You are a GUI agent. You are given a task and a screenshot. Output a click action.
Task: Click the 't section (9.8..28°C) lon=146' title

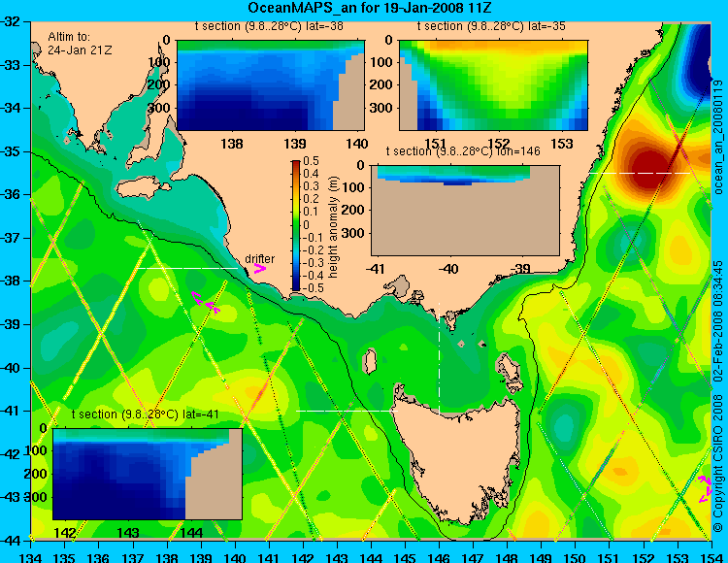[x=463, y=151]
